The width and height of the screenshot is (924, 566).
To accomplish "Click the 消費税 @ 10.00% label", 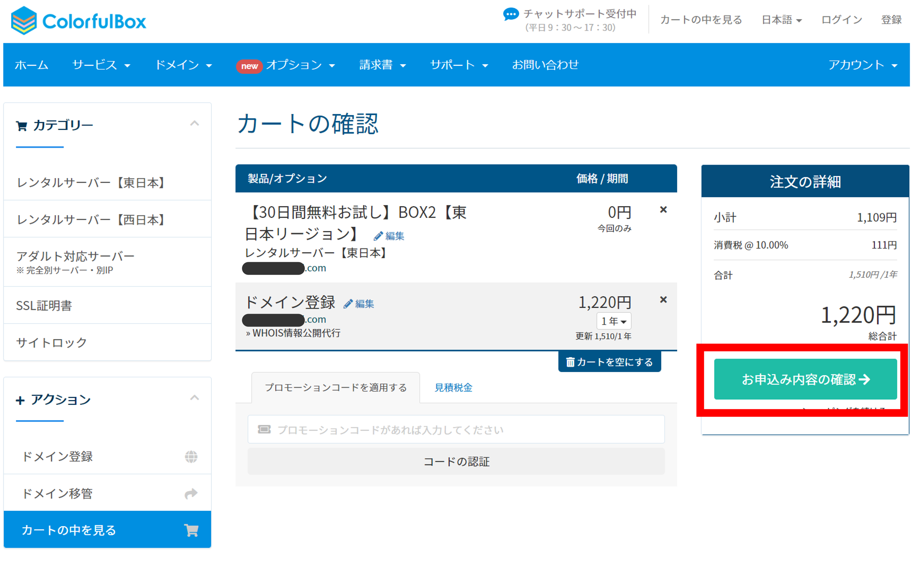I will (x=750, y=245).
